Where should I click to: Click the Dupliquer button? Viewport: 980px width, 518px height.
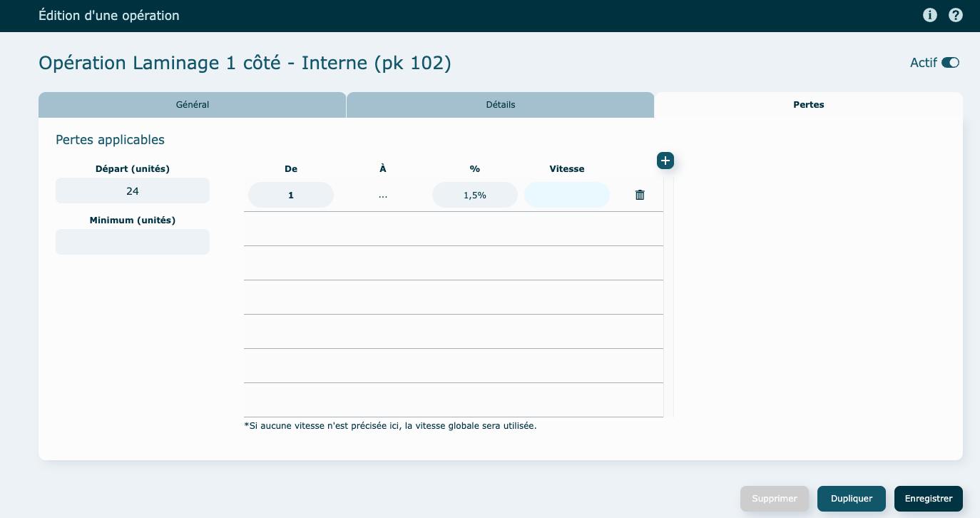point(851,499)
